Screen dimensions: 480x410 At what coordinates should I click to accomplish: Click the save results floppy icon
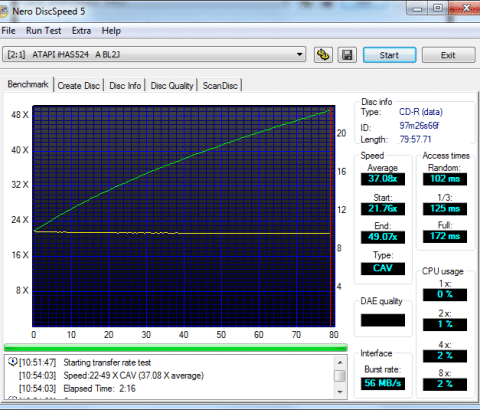(x=347, y=55)
